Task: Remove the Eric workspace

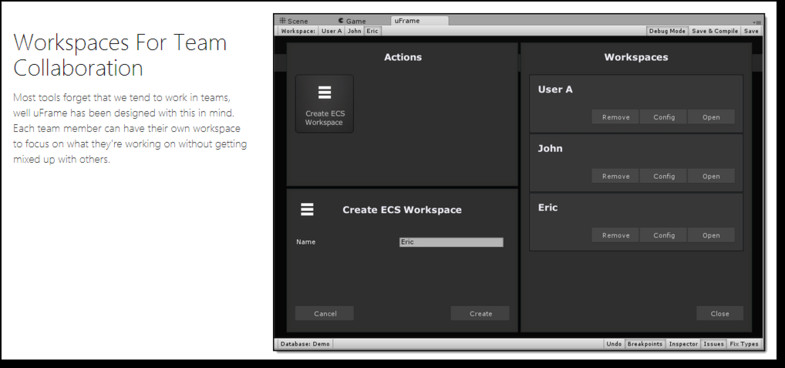Action: coord(615,235)
